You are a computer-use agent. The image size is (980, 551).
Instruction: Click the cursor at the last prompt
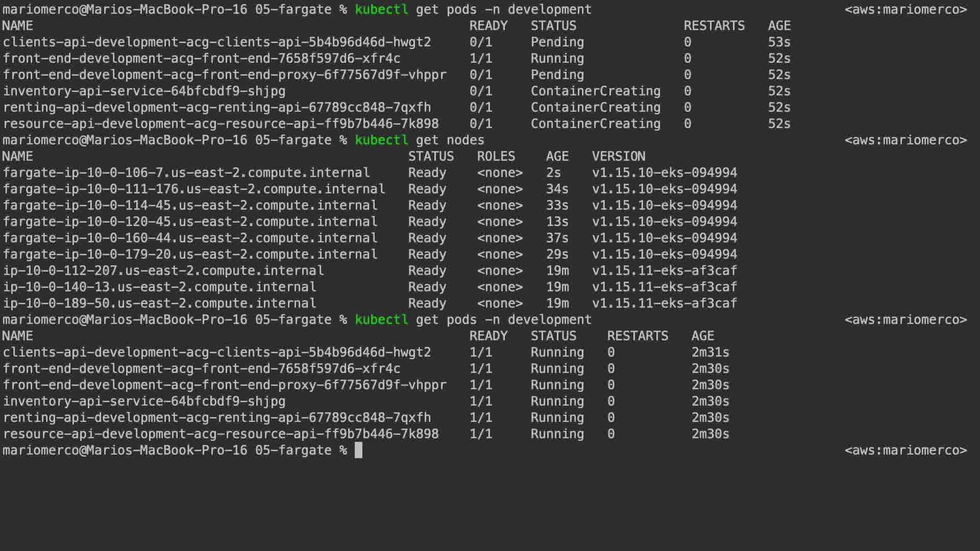point(358,450)
